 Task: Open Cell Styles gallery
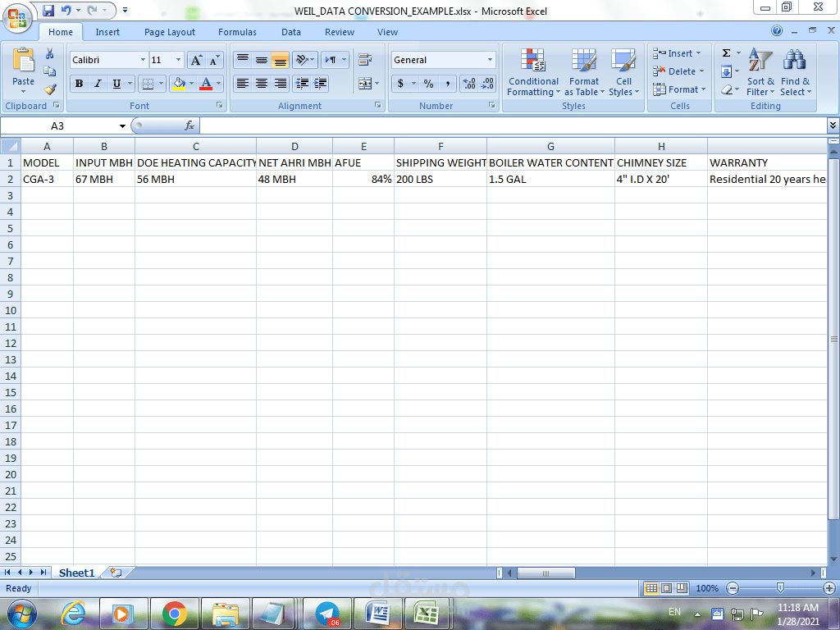click(623, 72)
